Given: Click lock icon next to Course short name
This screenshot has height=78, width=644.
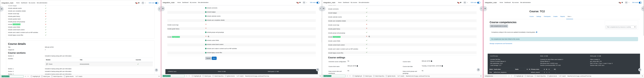Looking at the screenshot, I should (x=357, y=66).
